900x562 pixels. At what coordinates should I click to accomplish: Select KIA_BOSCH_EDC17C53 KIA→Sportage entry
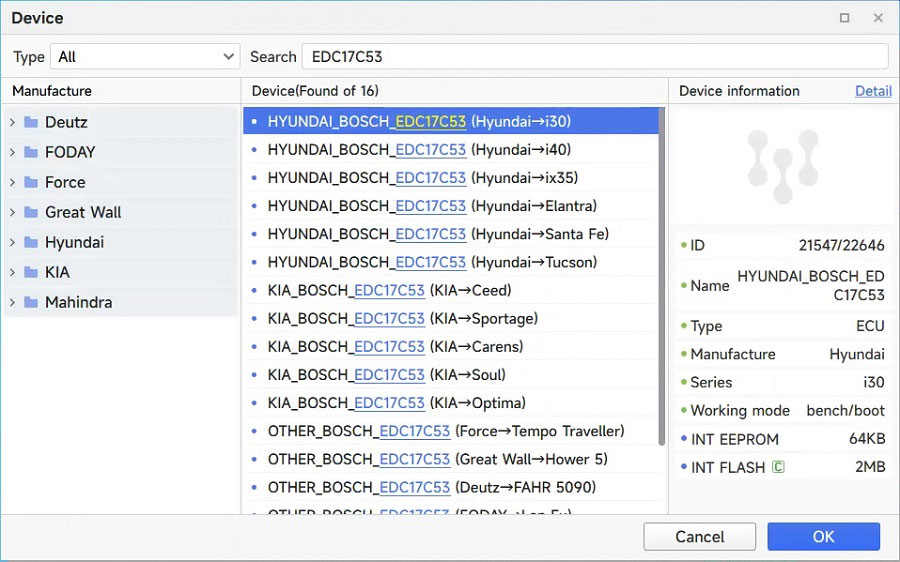pyautogui.click(x=402, y=318)
